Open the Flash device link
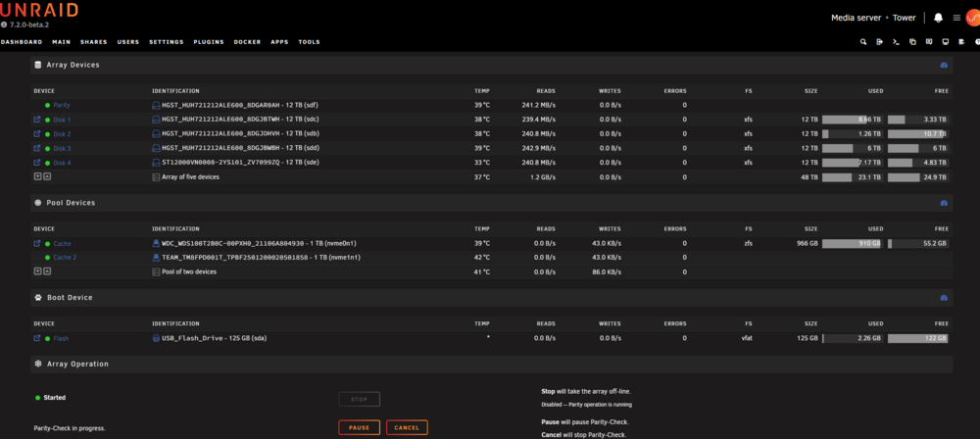 tap(61, 338)
